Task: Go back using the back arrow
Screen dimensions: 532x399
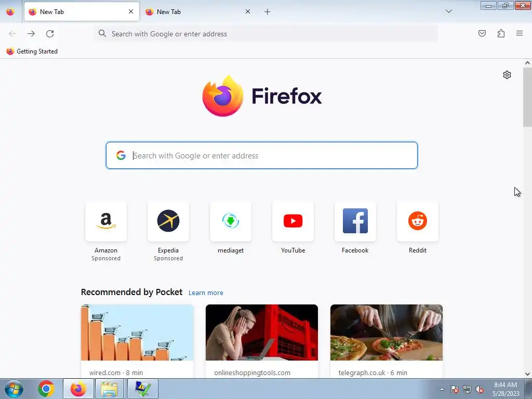Action: pyautogui.click(x=12, y=34)
